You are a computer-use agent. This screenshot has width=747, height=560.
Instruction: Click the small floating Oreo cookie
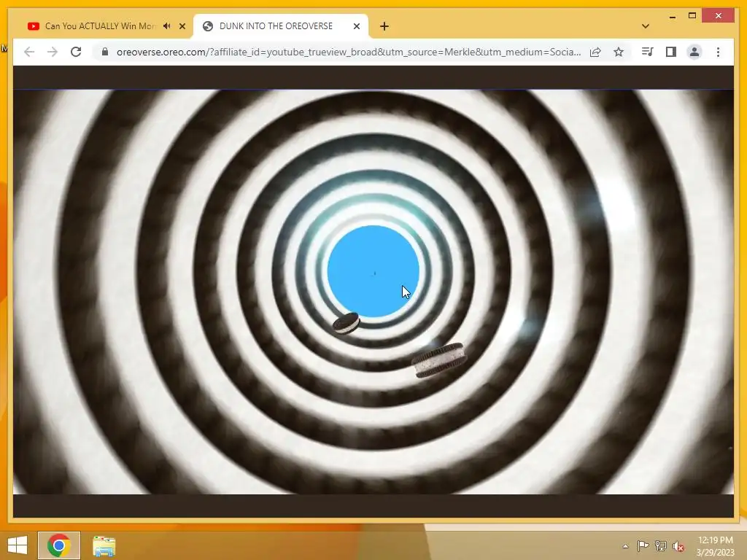coord(346,323)
